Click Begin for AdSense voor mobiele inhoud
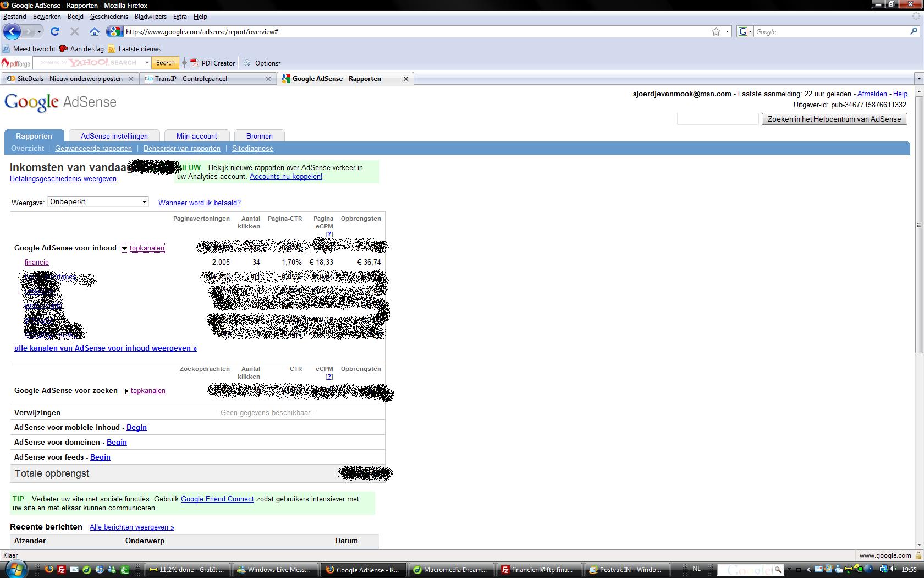Screen dimensions: 924x578 [136, 427]
